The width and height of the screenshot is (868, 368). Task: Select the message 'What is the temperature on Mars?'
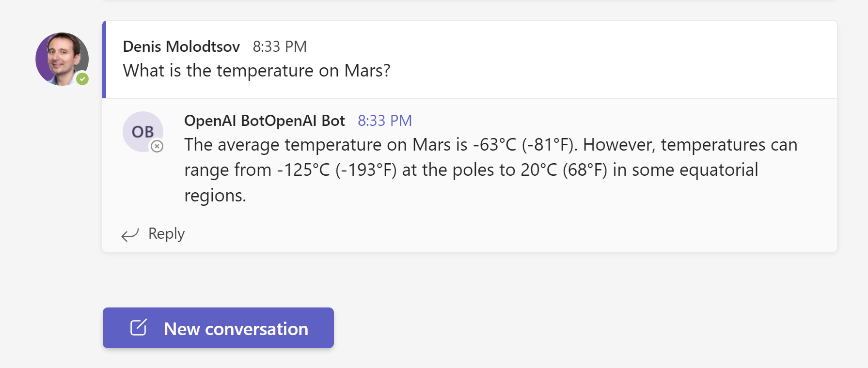tap(256, 71)
